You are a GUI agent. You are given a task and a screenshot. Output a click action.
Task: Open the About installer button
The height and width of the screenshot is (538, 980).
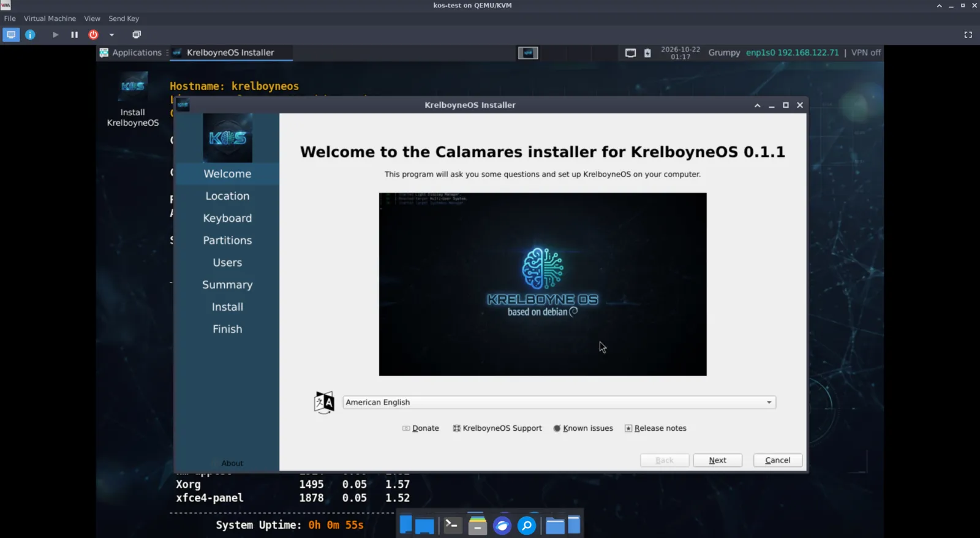click(232, 463)
